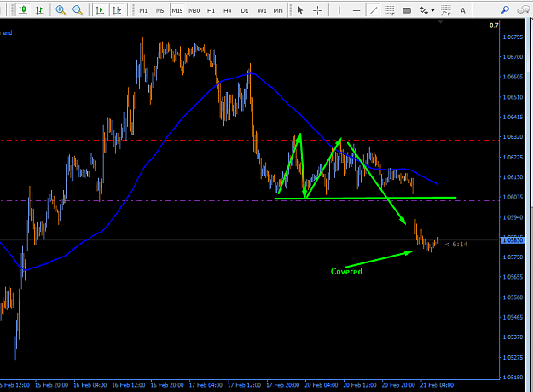Click price axis label 1.06320
Image resolution: width=533 pixels, height=392 pixels.
click(x=513, y=137)
